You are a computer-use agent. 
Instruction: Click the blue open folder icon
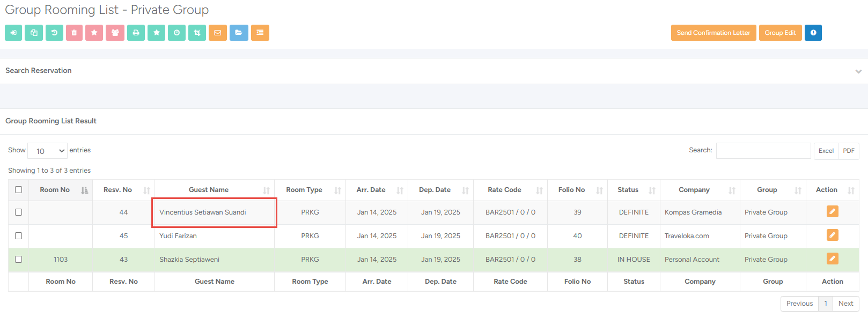[x=238, y=33]
